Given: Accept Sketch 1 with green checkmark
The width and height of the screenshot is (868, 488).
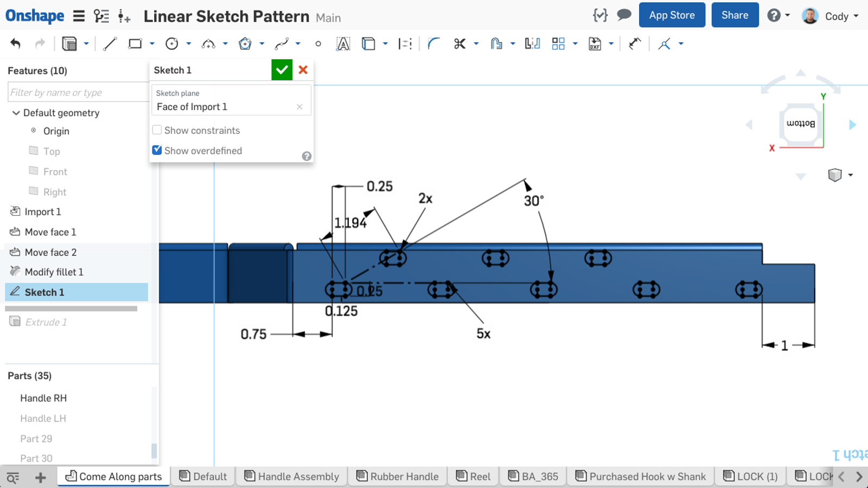Looking at the screenshot, I should tap(282, 69).
